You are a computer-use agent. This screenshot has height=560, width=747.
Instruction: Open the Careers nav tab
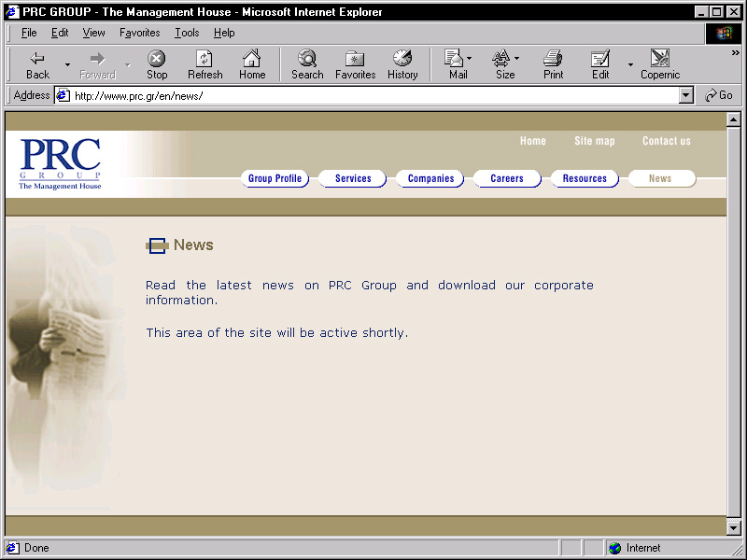click(507, 178)
